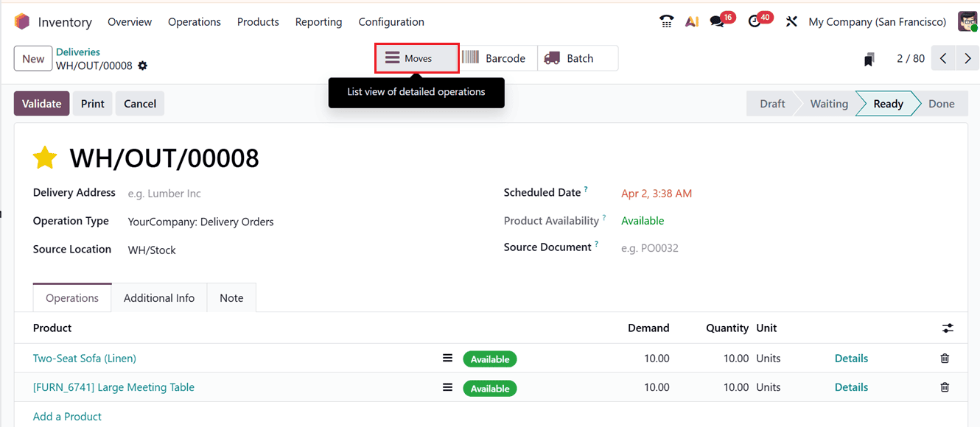Open the Discuss messages panel showing 16 messages

[717, 21]
